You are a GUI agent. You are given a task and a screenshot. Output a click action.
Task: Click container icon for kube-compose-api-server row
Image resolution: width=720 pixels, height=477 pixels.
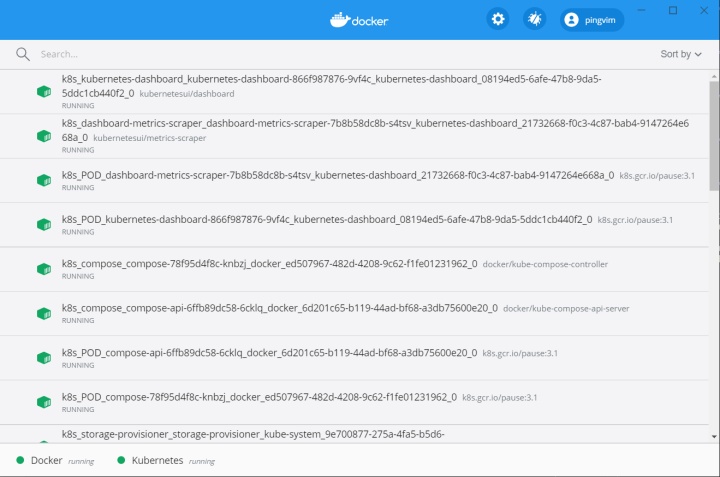coord(44,314)
